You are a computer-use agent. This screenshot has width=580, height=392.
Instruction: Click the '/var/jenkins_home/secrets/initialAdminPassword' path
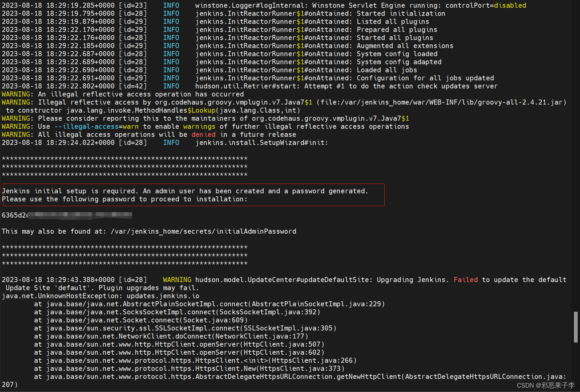(x=203, y=231)
